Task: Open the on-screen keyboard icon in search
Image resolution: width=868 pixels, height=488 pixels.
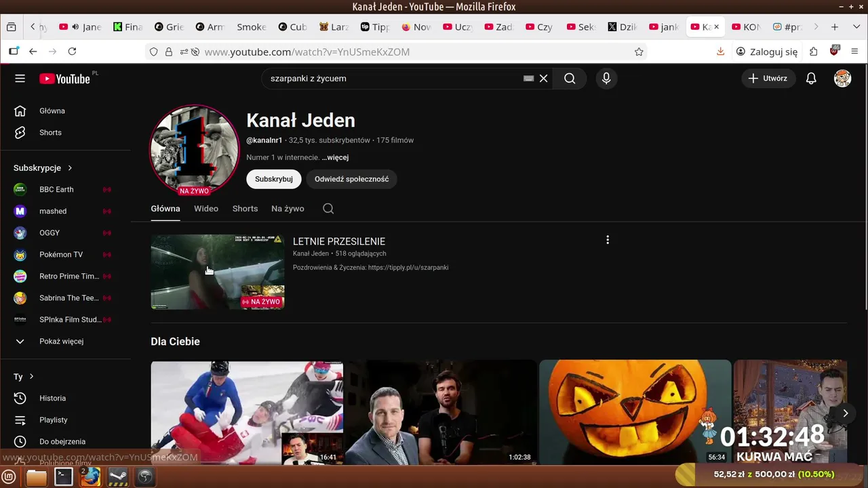Action: (x=529, y=79)
